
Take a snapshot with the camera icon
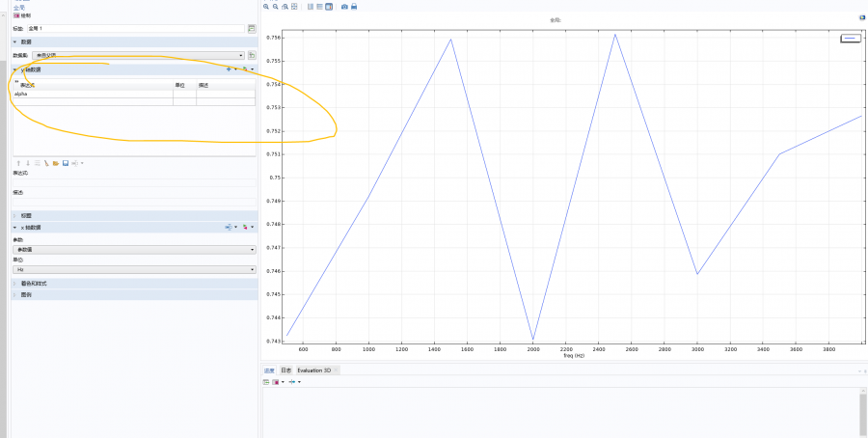(x=344, y=7)
